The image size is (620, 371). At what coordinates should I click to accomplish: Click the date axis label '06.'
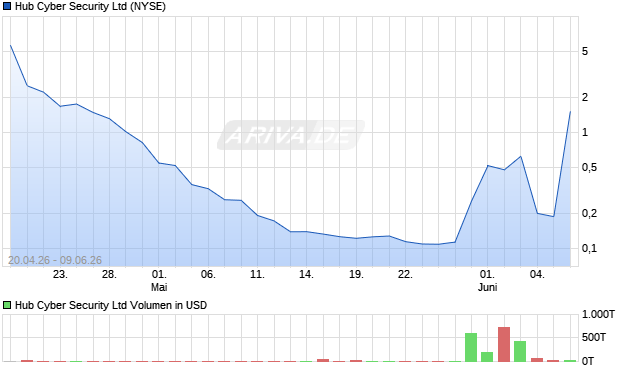(x=208, y=274)
